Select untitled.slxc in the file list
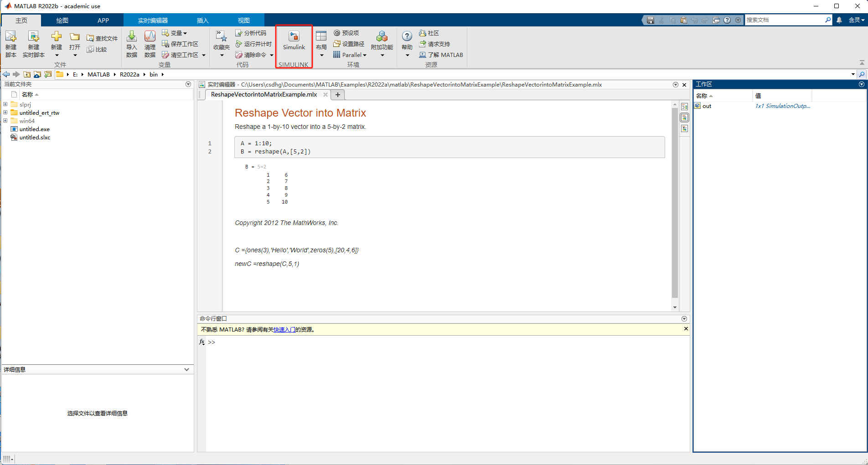This screenshot has height=465, width=868. [35, 137]
